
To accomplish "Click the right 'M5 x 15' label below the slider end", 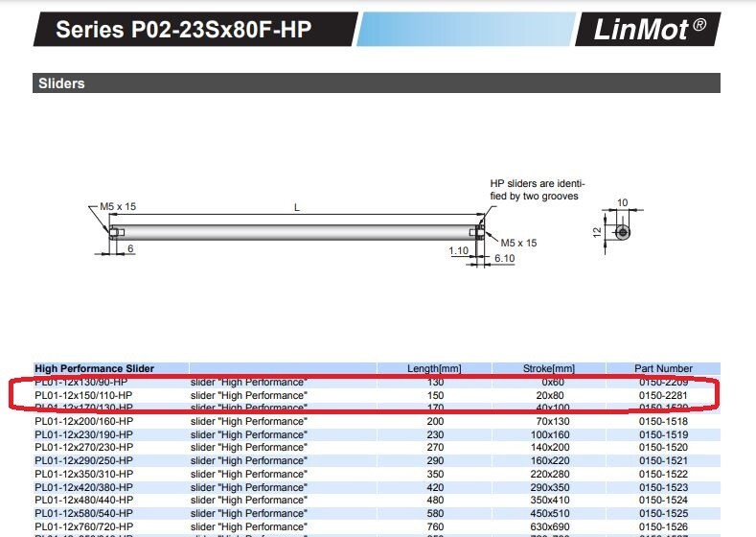I will (518, 244).
